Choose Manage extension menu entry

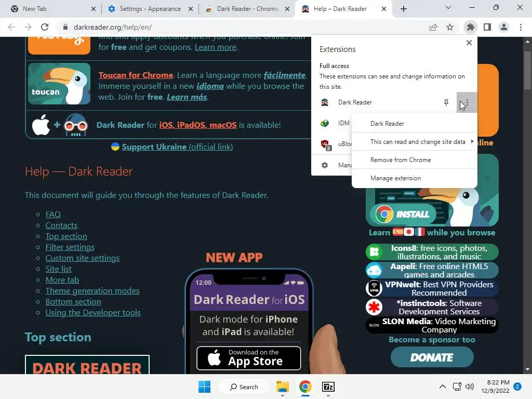[x=414, y=178]
